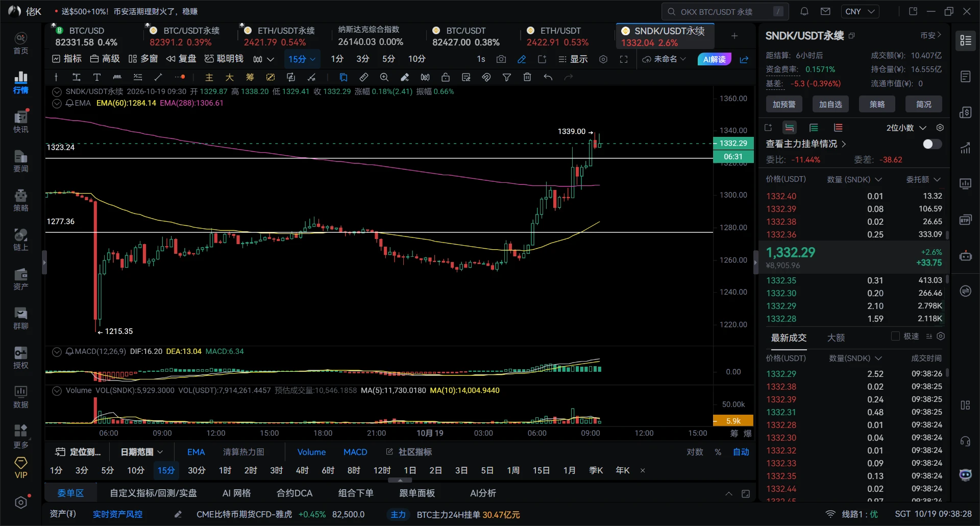The image size is (980, 526).
Task: Open the 快讯 news flash sidebar icon
Action: tap(21, 122)
